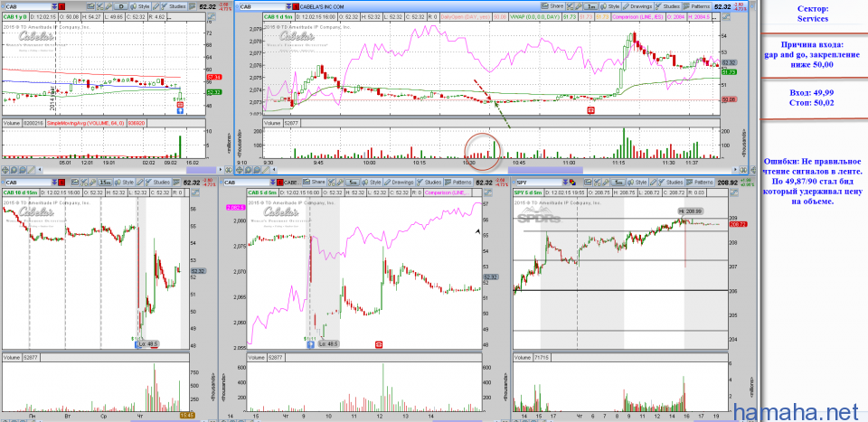Click red earnings marker on 1-minute chart axis
The image size is (868, 422).
(x=590, y=110)
